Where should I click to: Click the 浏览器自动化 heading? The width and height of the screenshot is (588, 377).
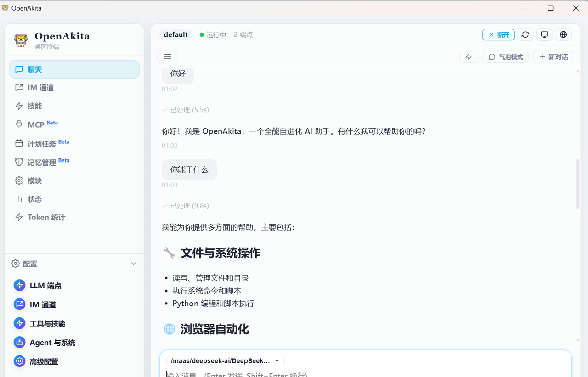pyautogui.click(x=215, y=329)
